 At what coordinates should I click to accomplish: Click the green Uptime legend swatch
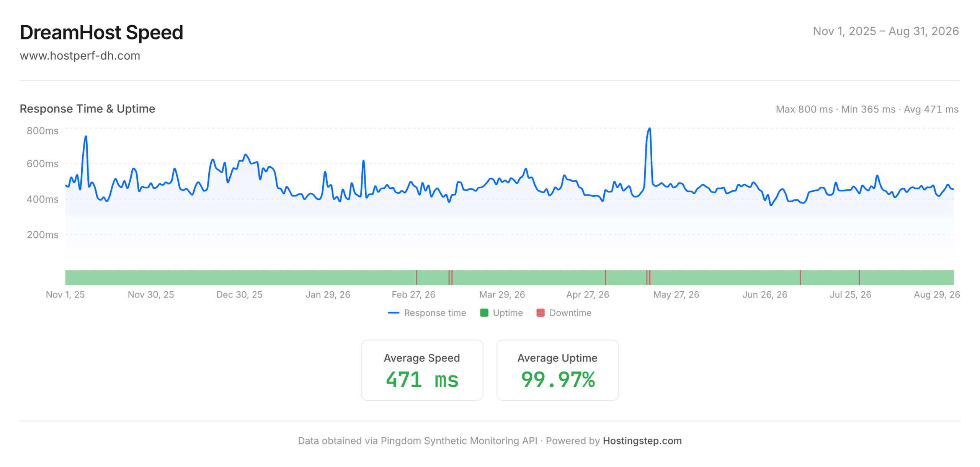tap(484, 313)
